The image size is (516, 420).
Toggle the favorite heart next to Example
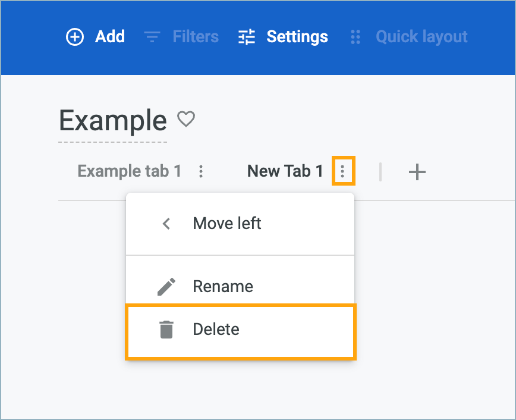tap(187, 120)
